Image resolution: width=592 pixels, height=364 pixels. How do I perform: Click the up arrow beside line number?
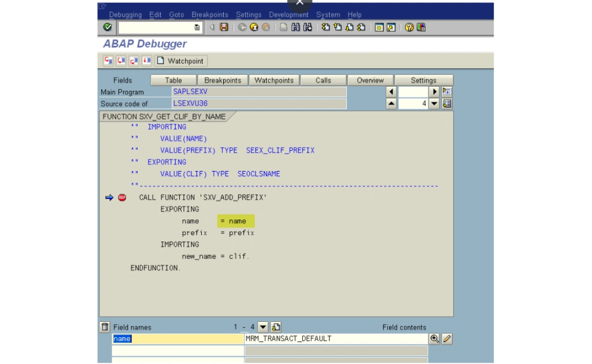click(x=391, y=103)
